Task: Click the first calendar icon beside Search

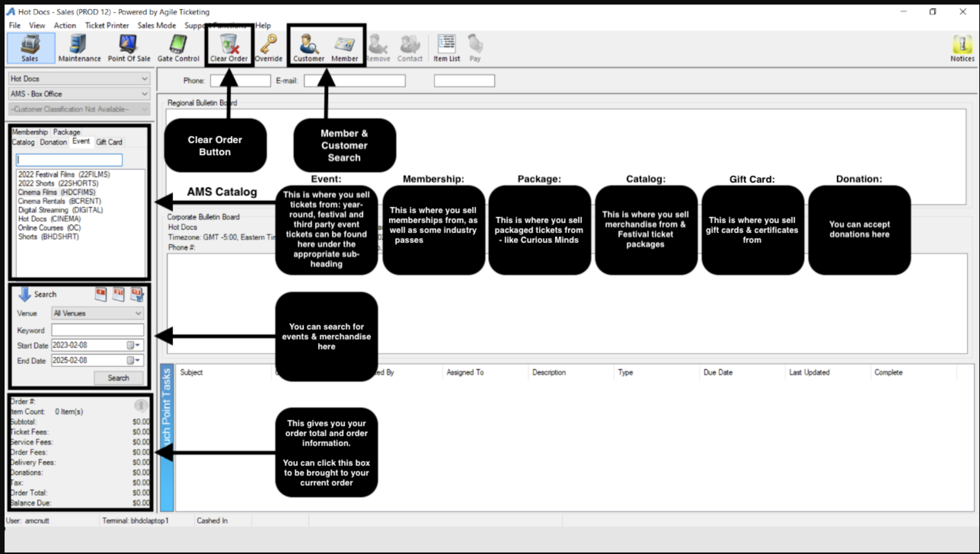Action: [x=101, y=294]
